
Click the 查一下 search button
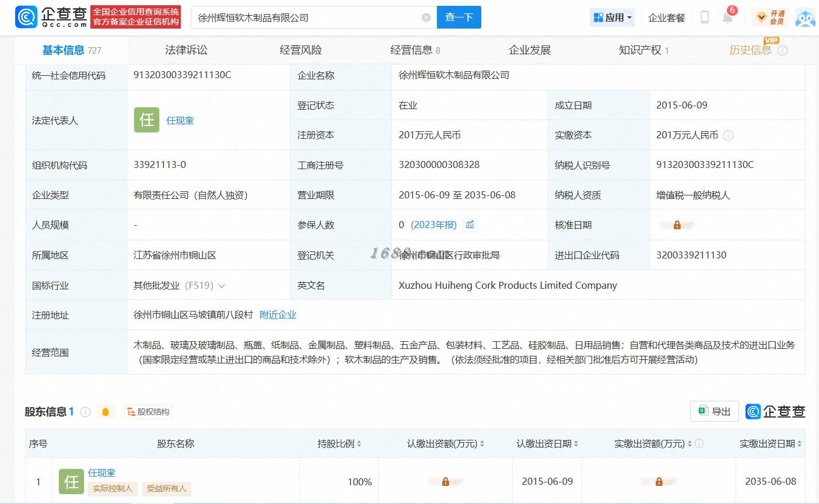tap(459, 17)
